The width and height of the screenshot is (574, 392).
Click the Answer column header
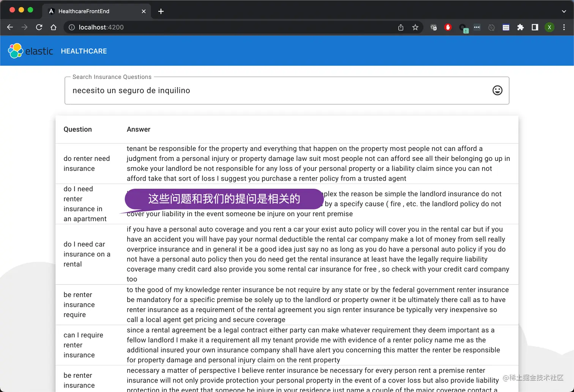click(139, 129)
